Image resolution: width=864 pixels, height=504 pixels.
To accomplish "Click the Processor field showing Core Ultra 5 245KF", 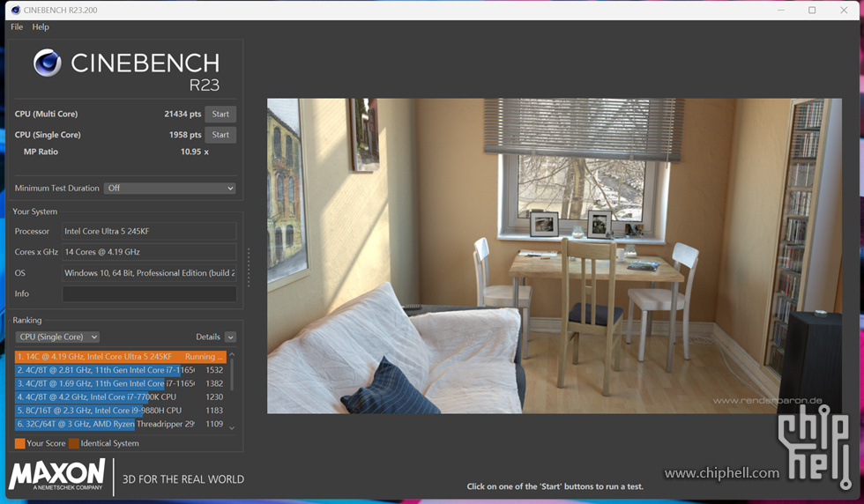I will [149, 232].
